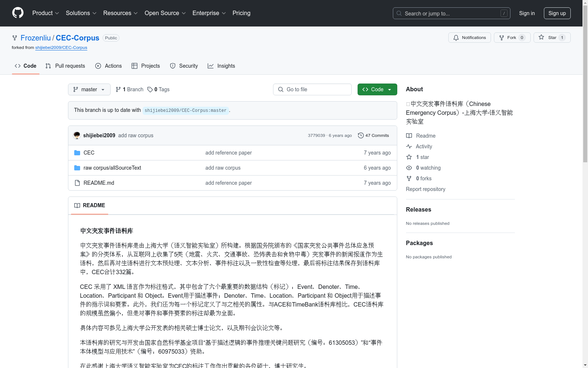Switch to the Pull requests tab

65,66
